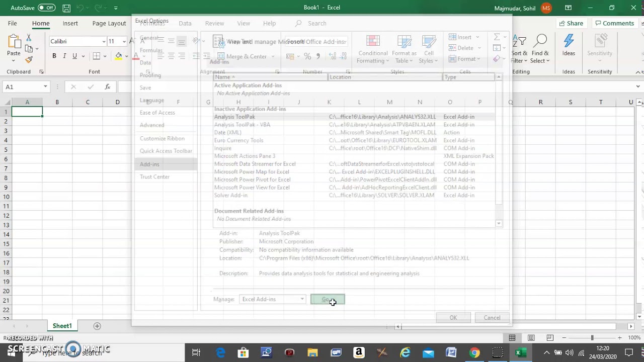Click the Fill Color paint bucket
644x362 pixels.
[x=118, y=56]
